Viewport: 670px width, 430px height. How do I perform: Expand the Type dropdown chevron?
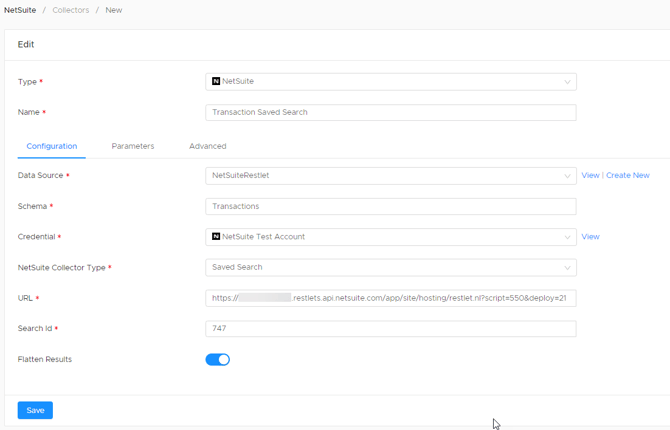[x=567, y=82]
